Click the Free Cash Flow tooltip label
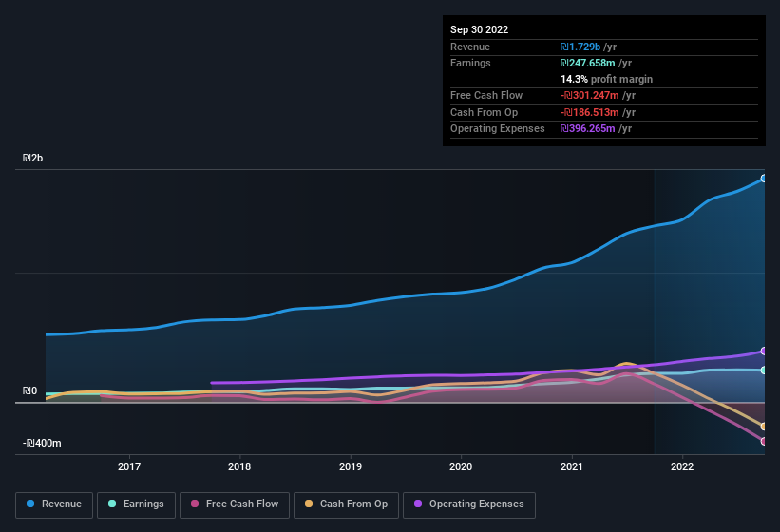Screen dimensions: 780x532 [486, 95]
